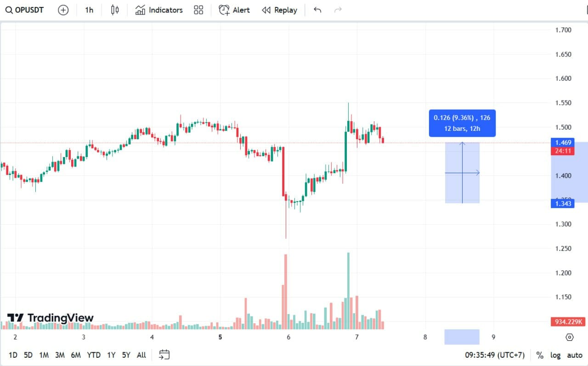This screenshot has height=366, width=588.
Task: Show All available date range
Action: (x=141, y=355)
